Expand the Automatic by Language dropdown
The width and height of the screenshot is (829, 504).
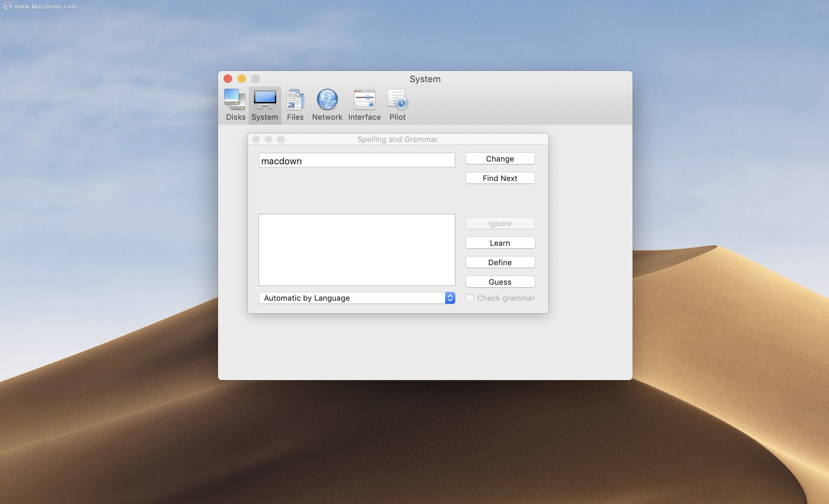[x=352, y=298]
